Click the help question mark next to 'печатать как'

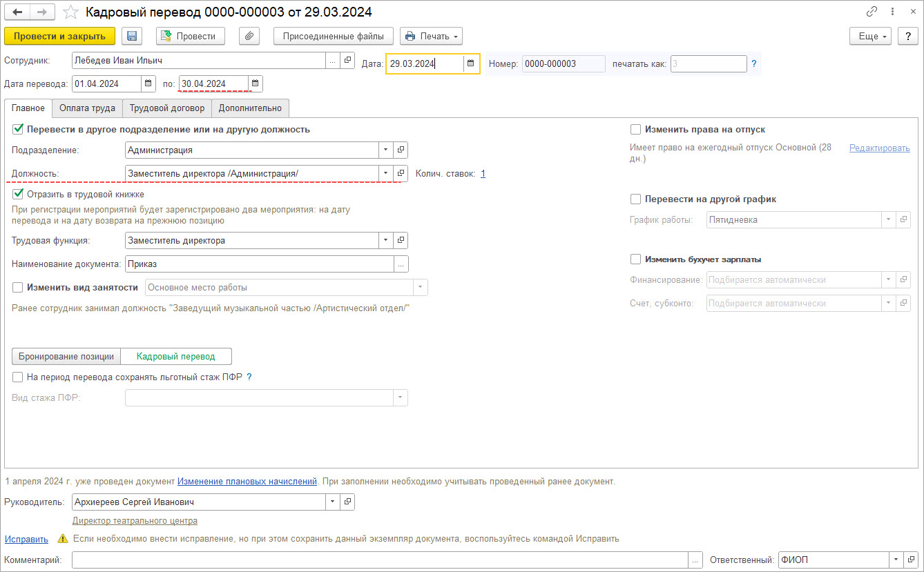754,63
